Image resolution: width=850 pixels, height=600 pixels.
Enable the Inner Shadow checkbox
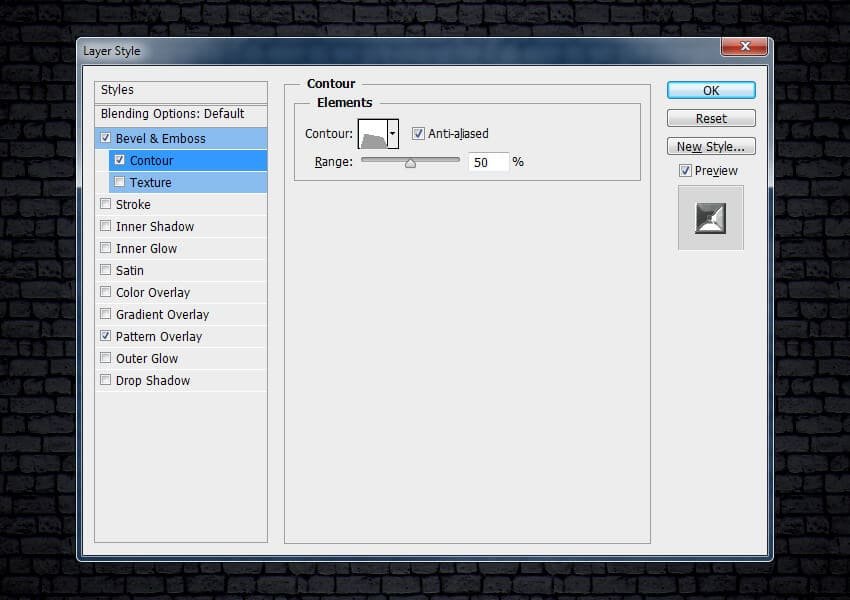pyautogui.click(x=106, y=226)
